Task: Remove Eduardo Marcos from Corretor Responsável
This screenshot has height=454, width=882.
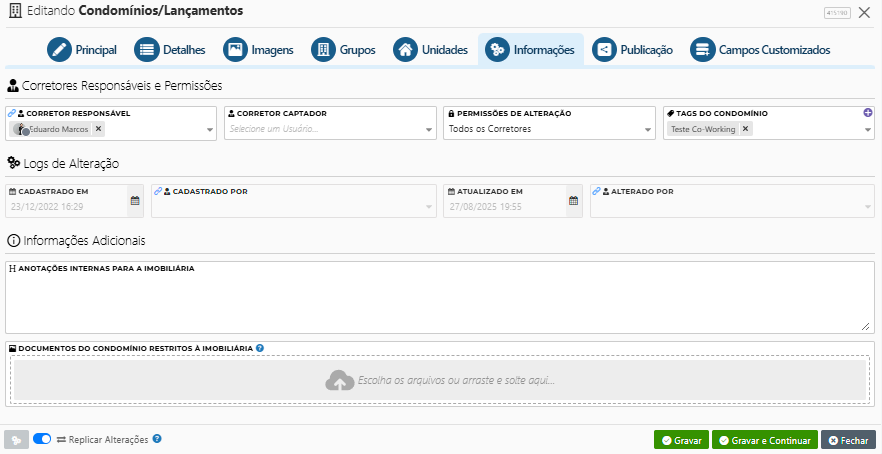Action: click(x=98, y=129)
